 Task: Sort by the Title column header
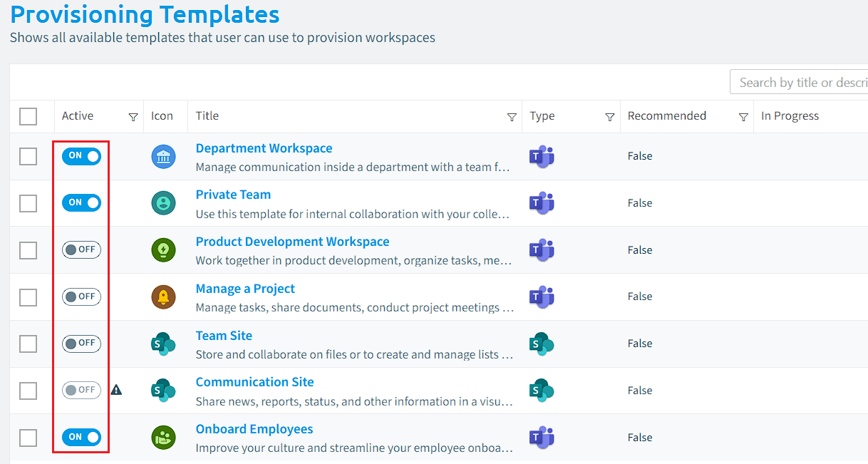tap(207, 116)
